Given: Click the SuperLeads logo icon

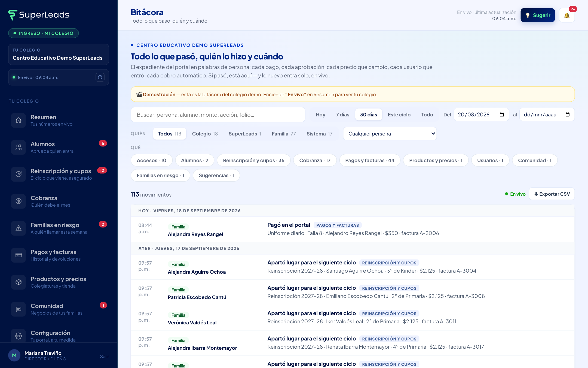Looking at the screenshot, I should pyautogui.click(x=13, y=15).
